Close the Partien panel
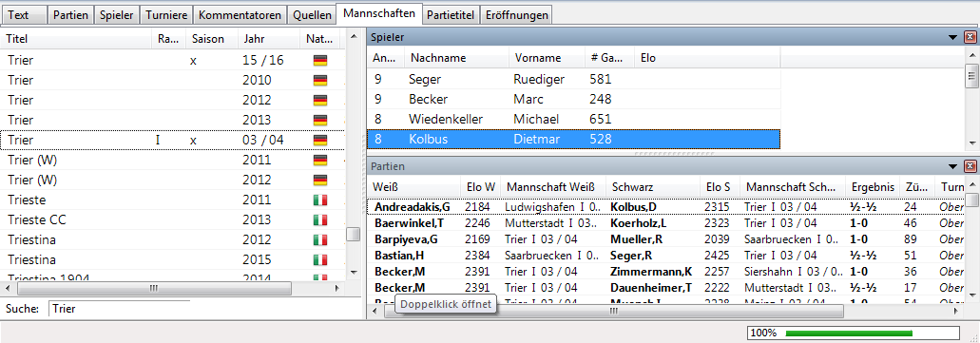 pos(970,167)
